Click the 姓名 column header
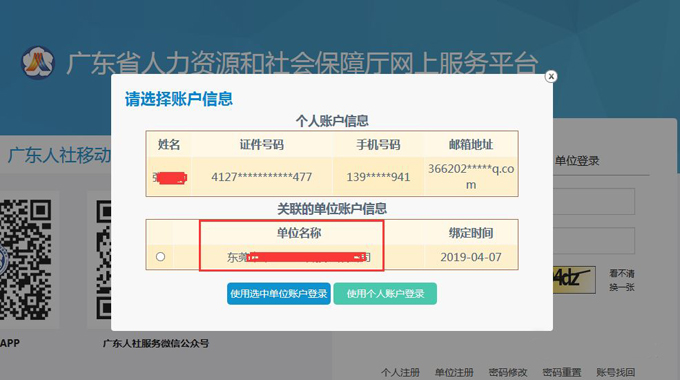 [169, 144]
